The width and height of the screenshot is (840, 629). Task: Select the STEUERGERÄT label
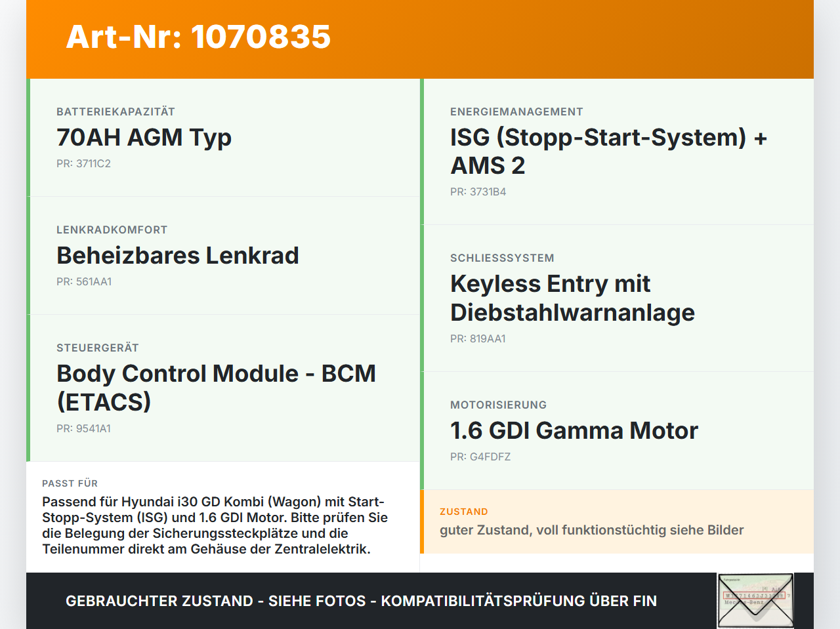[x=98, y=348]
